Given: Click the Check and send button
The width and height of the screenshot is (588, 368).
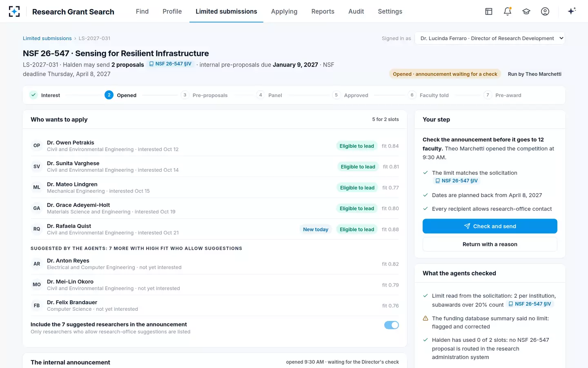Looking at the screenshot, I should tap(490, 226).
